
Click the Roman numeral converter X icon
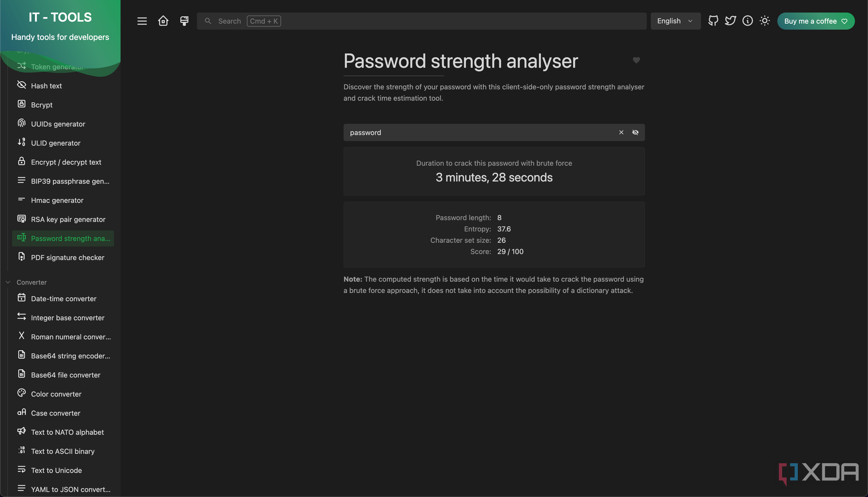coord(22,336)
